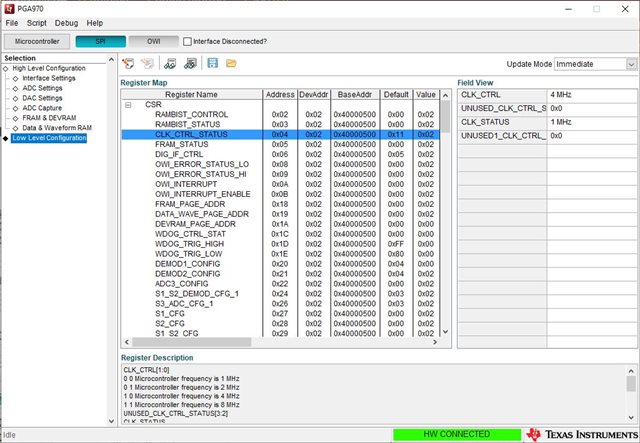Open ADC Capture in the tree
The width and height of the screenshot is (640, 443).
click(x=42, y=108)
